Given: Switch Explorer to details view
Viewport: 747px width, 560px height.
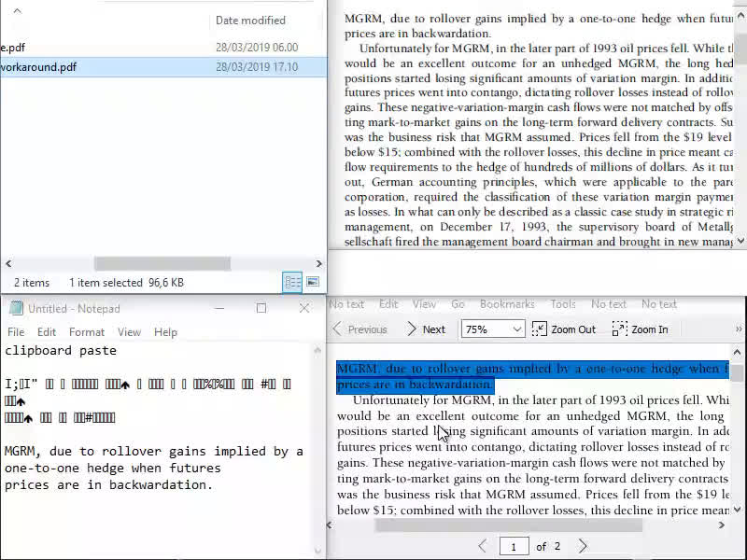Looking at the screenshot, I should tap(292, 282).
